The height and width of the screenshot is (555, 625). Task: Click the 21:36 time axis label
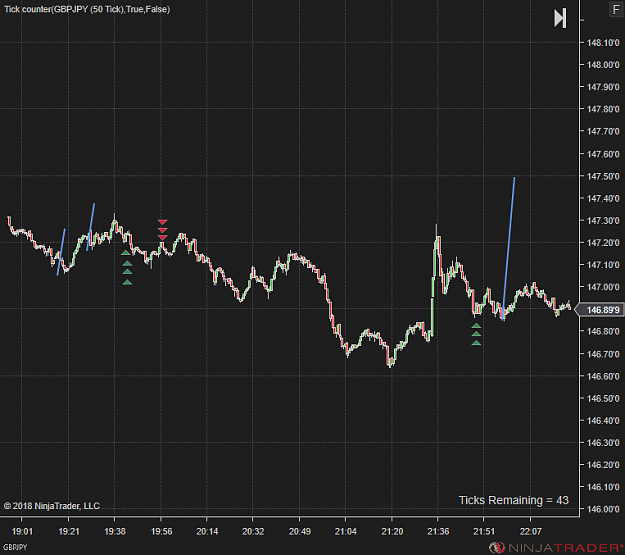click(x=438, y=531)
